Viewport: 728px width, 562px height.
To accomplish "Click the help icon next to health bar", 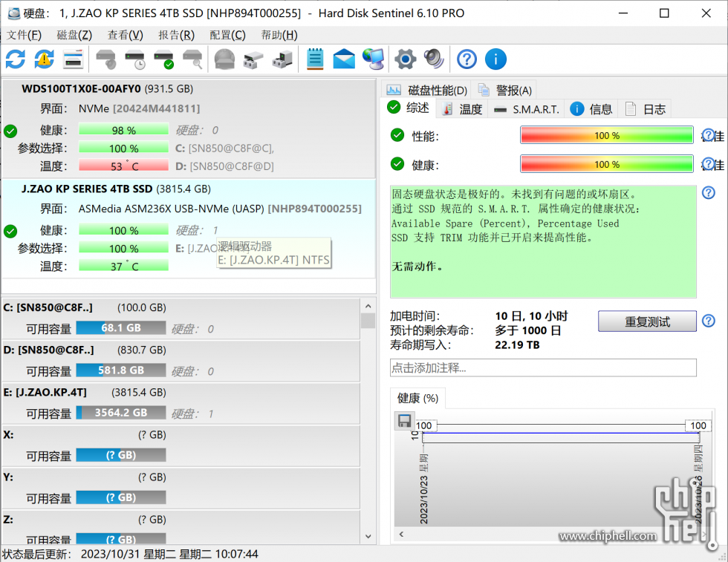I will pos(708,164).
